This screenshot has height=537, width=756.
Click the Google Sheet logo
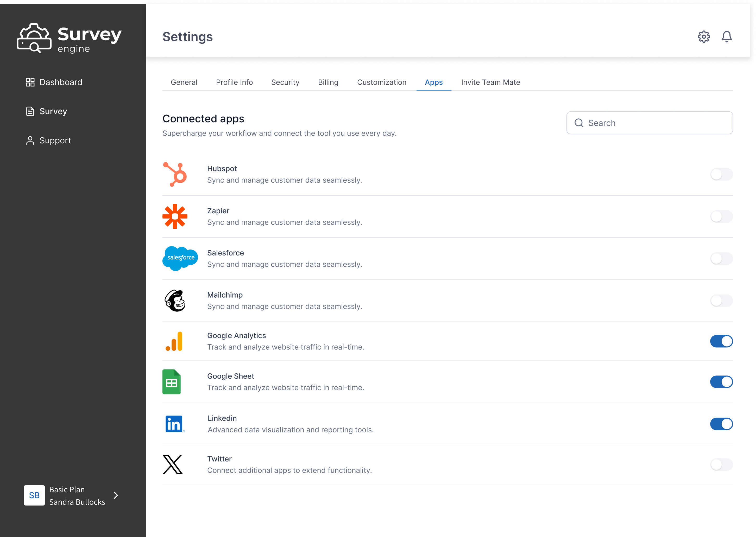171,382
